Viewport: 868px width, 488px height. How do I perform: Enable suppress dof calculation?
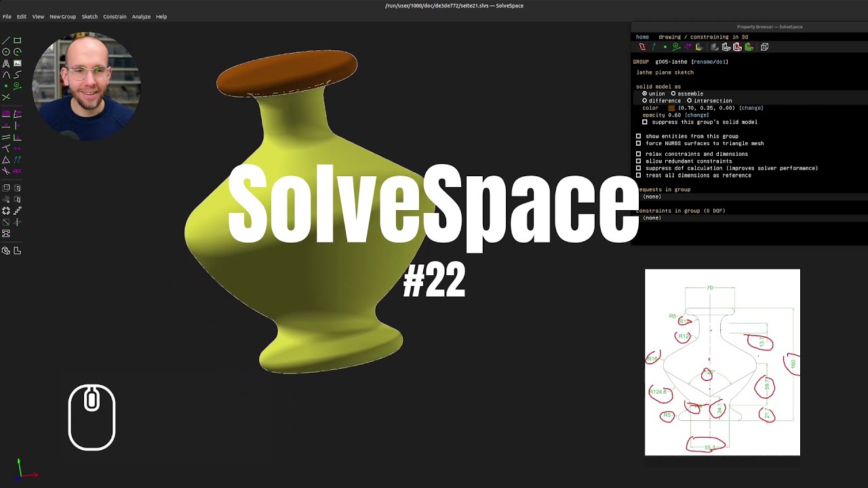coord(638,168)
